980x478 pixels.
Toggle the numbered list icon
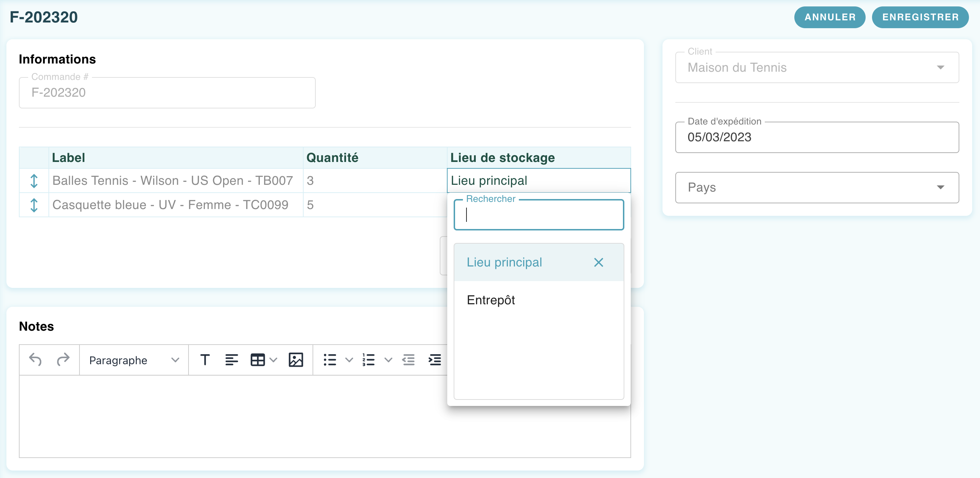368,360
